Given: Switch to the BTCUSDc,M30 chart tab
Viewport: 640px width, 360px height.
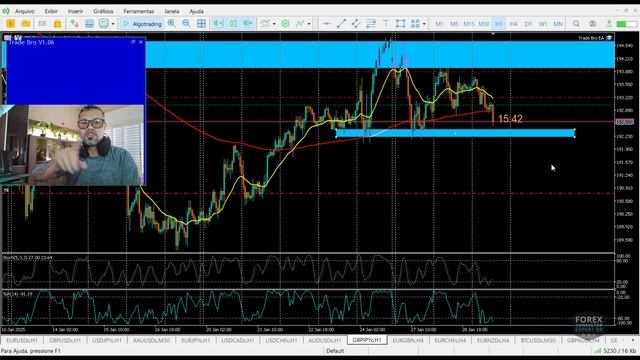Looking at the screenshot, I should tap(538, 340).
